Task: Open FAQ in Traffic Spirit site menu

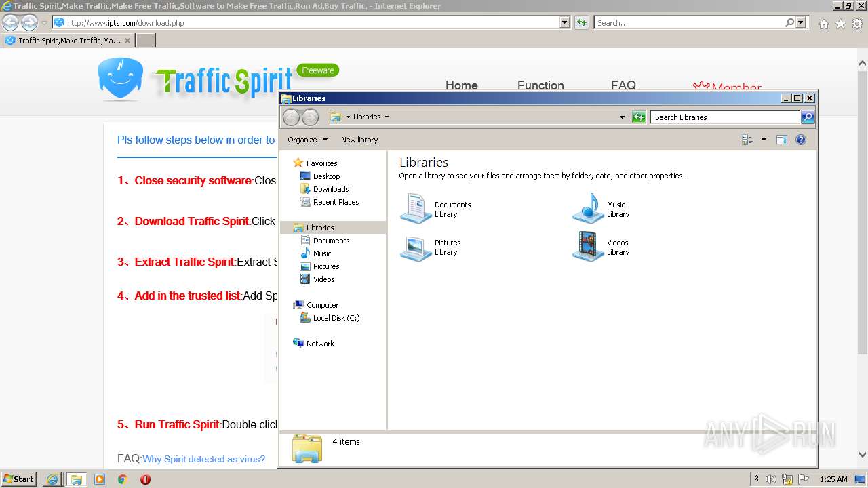Action: click(623, 85)
